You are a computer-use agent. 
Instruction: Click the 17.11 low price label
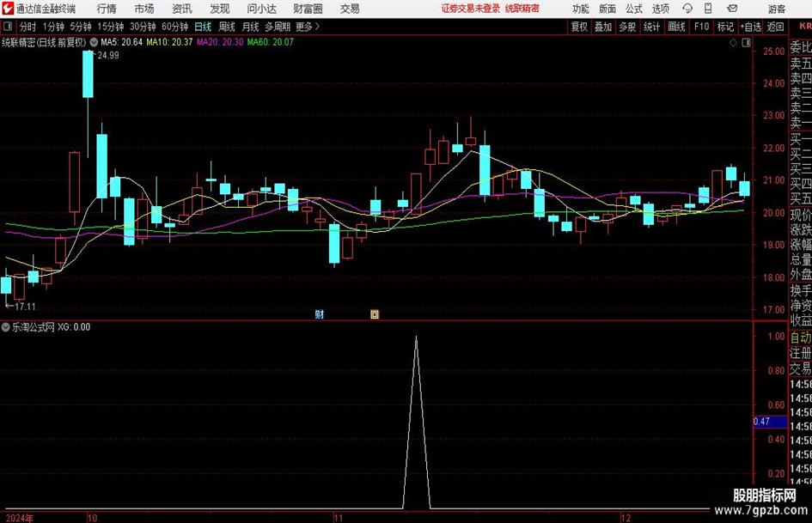(x=25, y=307)
